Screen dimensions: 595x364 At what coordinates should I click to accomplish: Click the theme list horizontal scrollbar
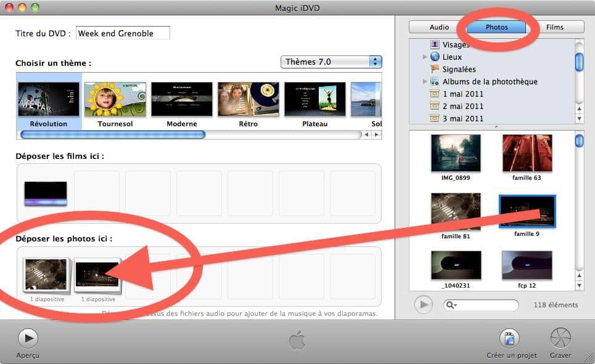113,134
